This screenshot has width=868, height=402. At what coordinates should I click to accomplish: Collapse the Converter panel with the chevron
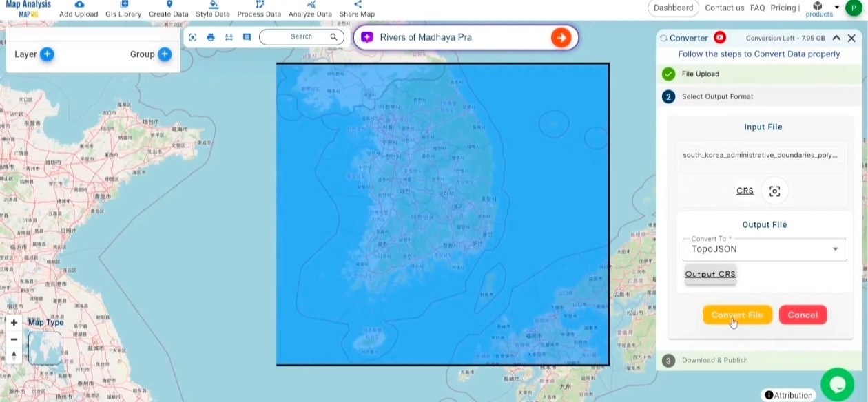[838, 38]
